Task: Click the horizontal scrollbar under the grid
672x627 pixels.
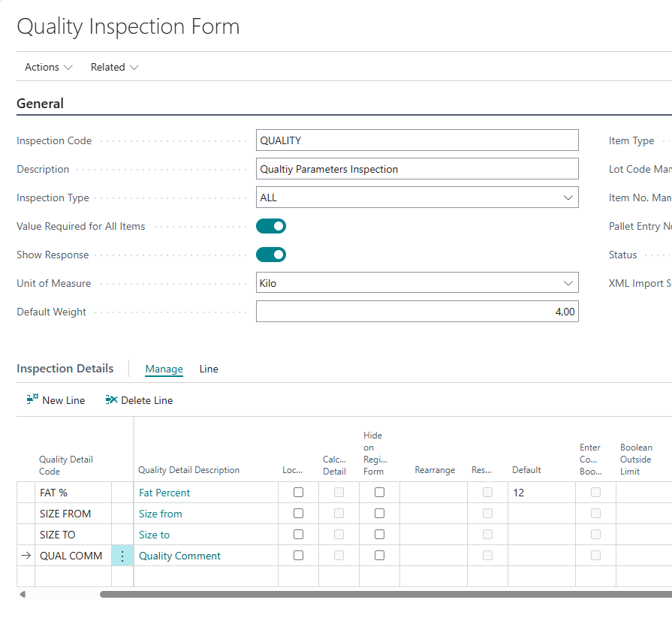Action: [x=375, y=594]
